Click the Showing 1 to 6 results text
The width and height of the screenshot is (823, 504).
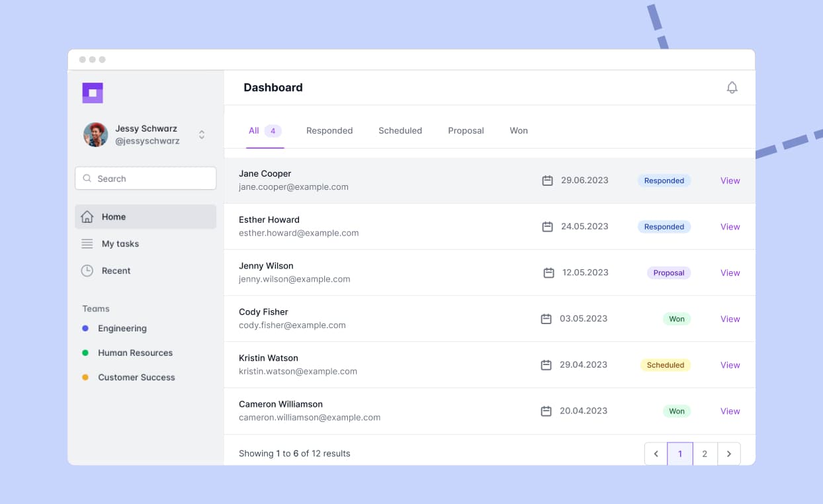[x=294, y=454]
